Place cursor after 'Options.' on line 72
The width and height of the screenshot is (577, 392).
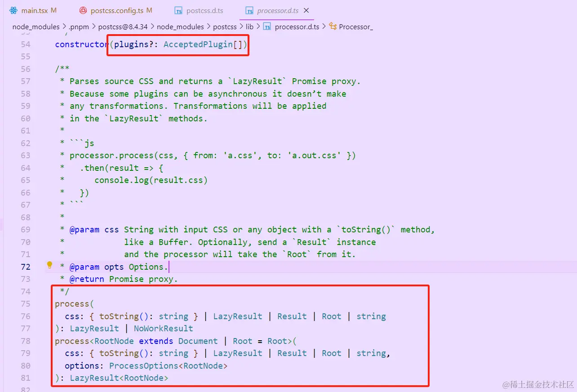click(169, 267)
